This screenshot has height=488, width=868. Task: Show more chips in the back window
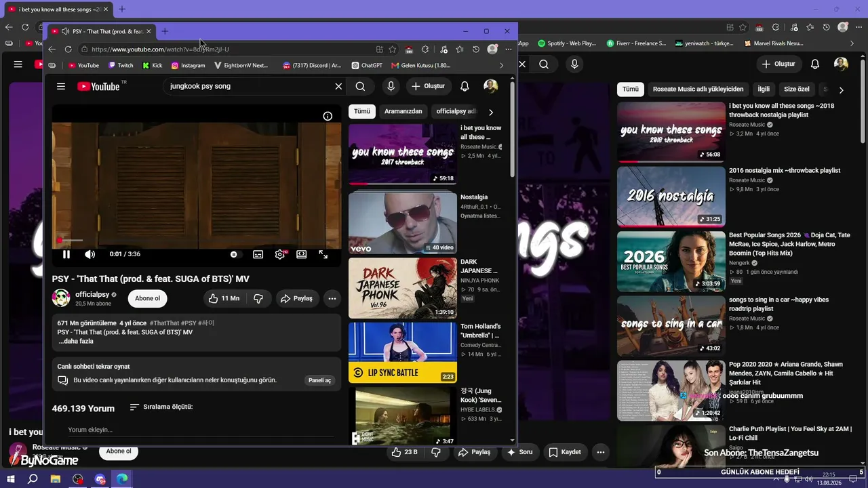(x=841, y=90)
